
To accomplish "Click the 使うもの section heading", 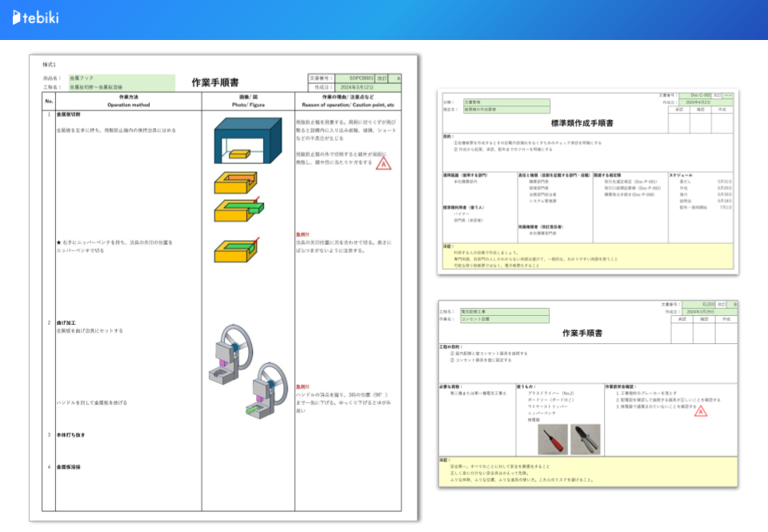I will click(526, 386).
